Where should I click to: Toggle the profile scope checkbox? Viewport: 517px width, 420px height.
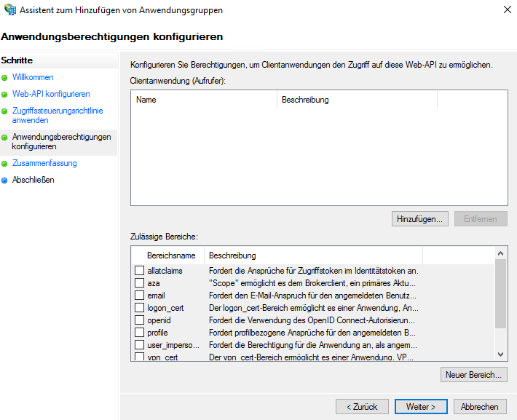pos(140,333)
